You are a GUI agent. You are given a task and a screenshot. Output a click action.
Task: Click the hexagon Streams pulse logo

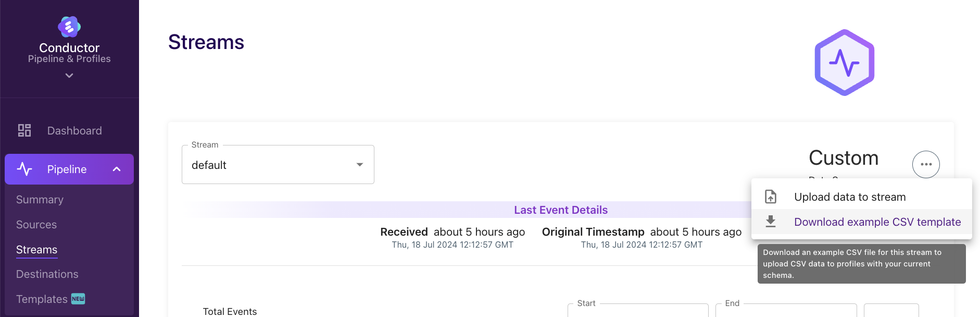pos(845,63)
